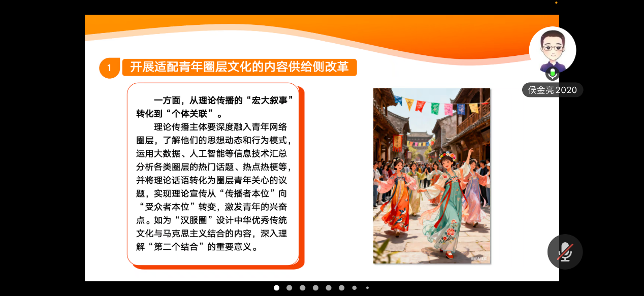Tap the seventh smaller page dot
Screen dimensions: 644x296
tap(355, 287)
